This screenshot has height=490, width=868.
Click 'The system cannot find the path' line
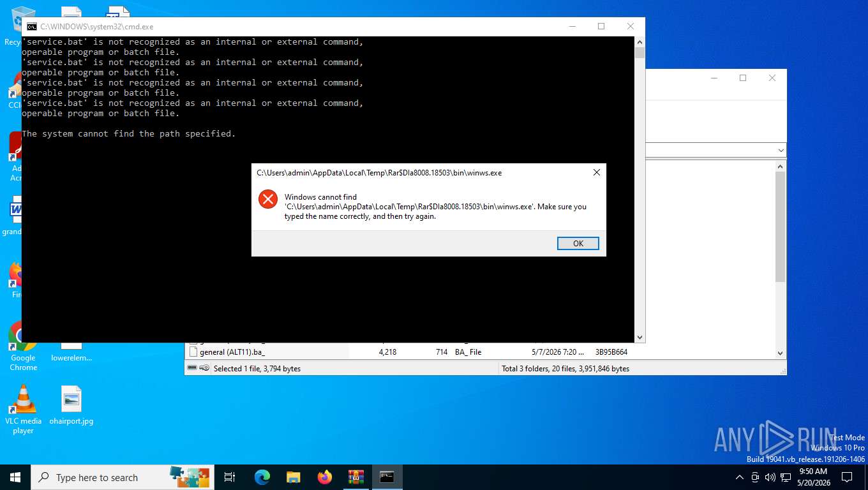click(x=129, y=134)
